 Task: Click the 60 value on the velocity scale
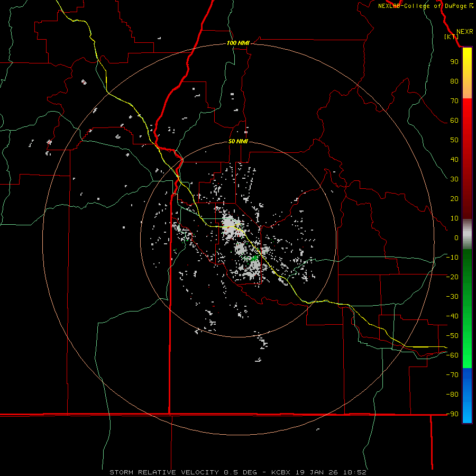pyautogui.click(x=454, y=120)
